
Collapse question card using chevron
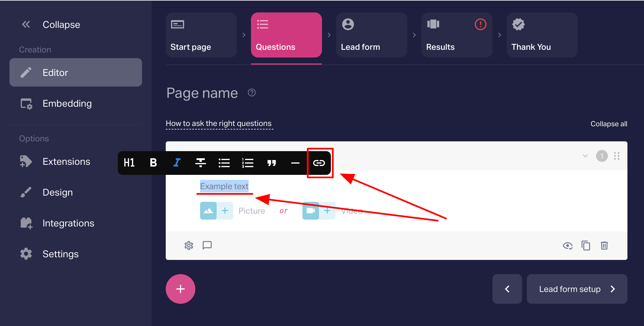pyautogui.click(x=585, y=156)
